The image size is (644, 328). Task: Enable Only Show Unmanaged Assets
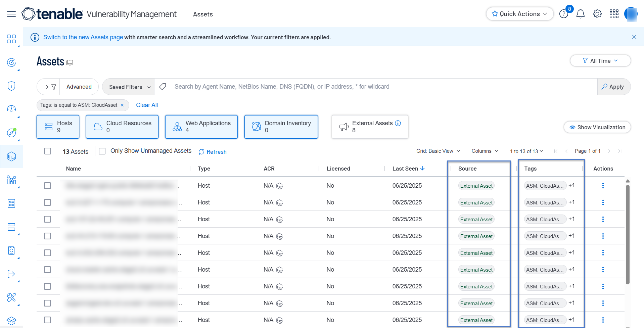click(102, 151)
